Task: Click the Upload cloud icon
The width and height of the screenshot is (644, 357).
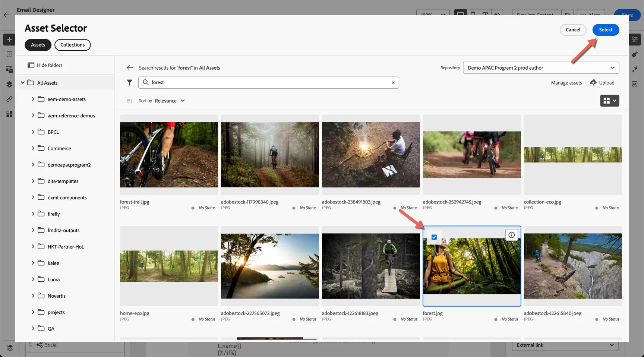Action: coord(593,82)
